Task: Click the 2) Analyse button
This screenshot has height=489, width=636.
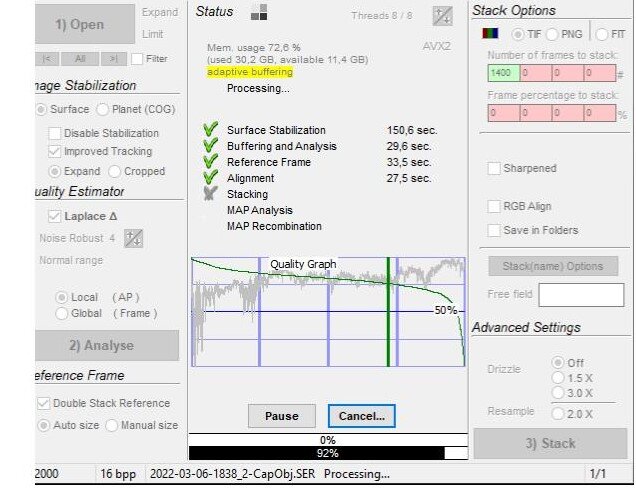Action: click(107, 345)
